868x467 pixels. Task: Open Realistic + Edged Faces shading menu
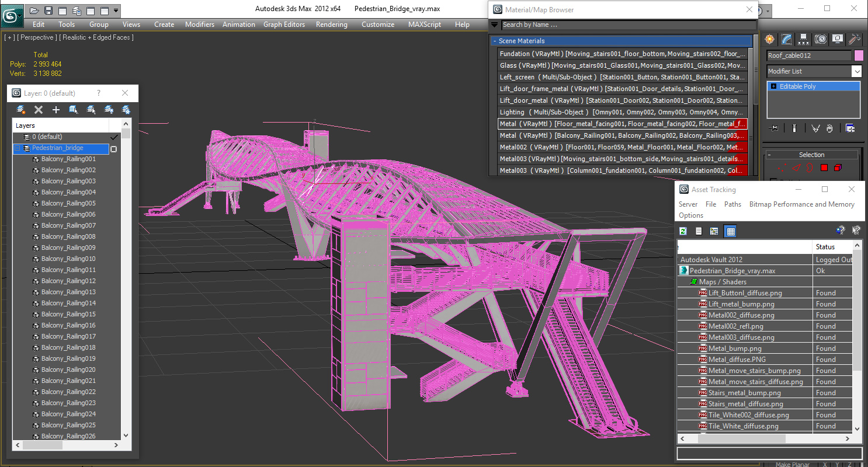[x=96, y=37]
